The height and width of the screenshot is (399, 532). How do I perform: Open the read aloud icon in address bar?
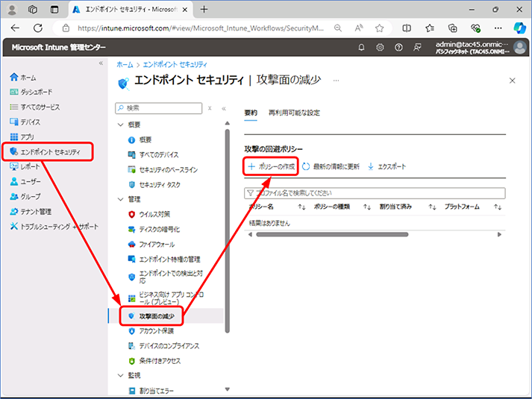pos(359,28)
